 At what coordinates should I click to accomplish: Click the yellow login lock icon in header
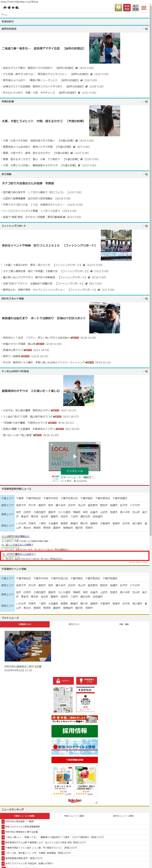pyautogui.click(x=118, y=7)
